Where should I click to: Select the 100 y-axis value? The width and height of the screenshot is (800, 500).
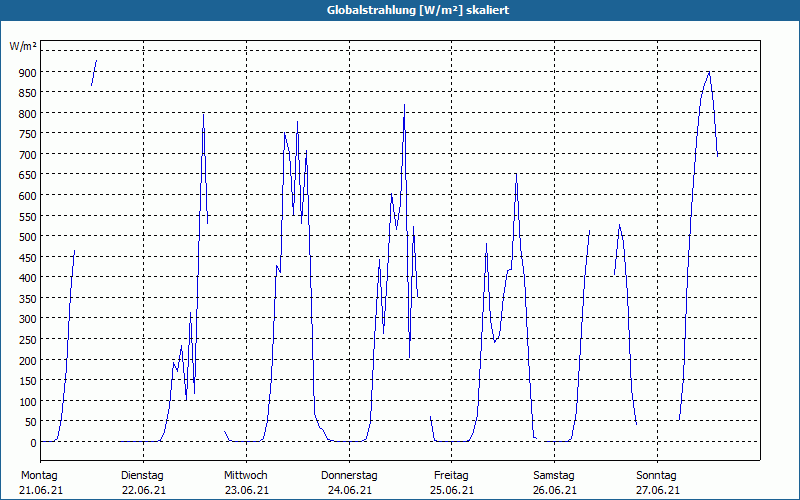(28, 402)
